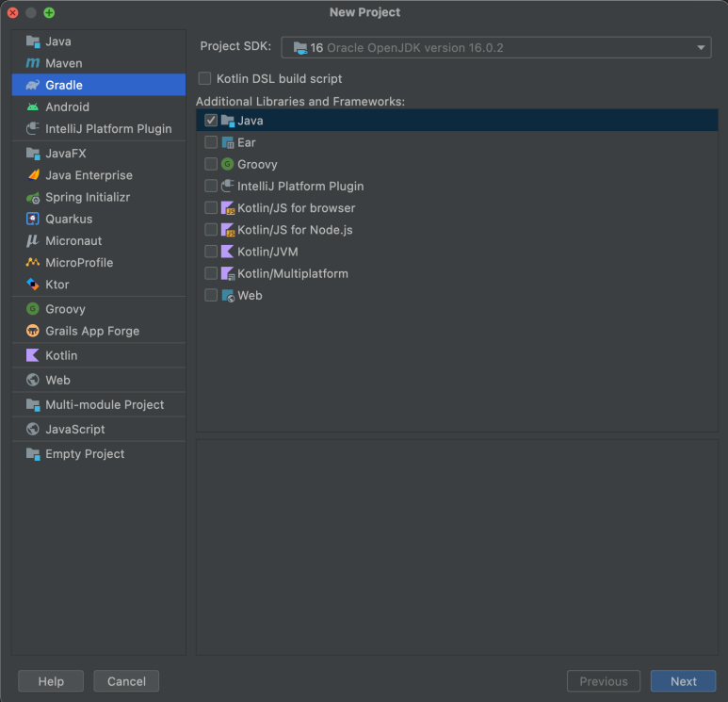Select 'Micronaut' label in sidebar
The image size is (728, 702).
coord(73,240)
